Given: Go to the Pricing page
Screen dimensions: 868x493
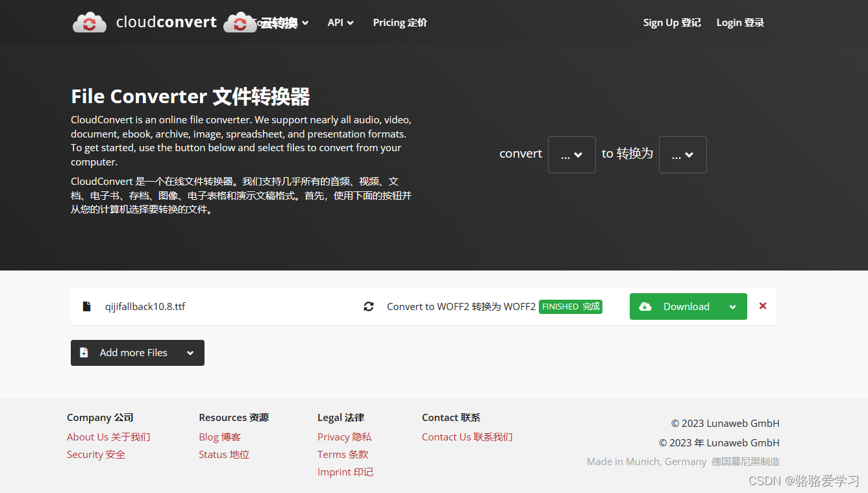Looking at the screenshot, I should pos(400,23).
